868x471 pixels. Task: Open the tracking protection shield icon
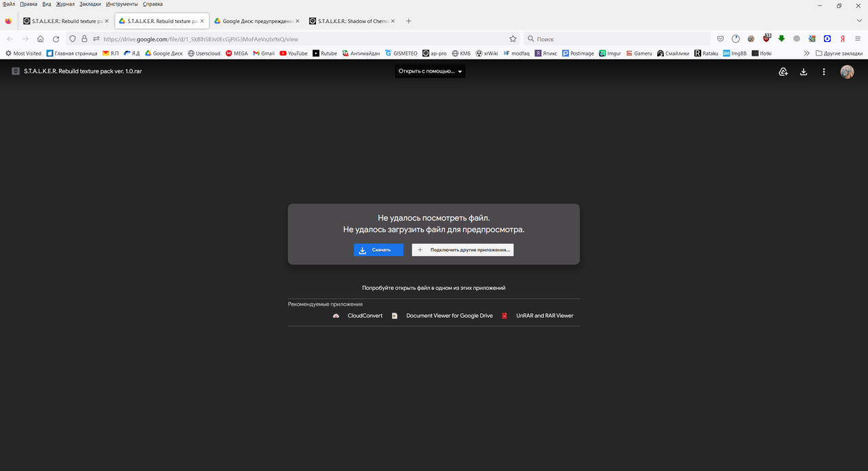coord(73,39)
